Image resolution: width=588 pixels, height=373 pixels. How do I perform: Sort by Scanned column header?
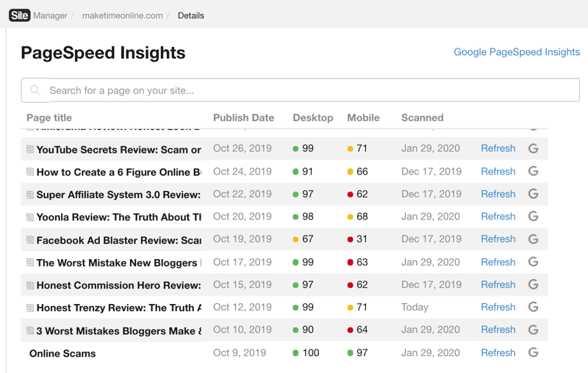pos(422,117)
